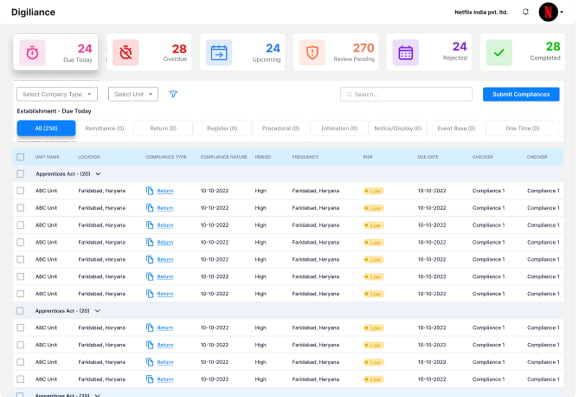Click the orange Review Pending shield icon
The image size is (576, 397).
tap(312, 53)
